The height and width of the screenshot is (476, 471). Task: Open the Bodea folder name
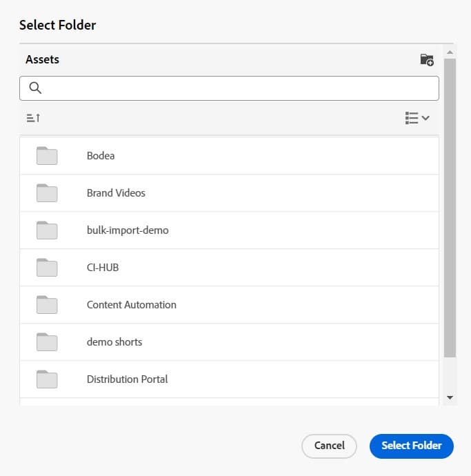pos(101,156)
